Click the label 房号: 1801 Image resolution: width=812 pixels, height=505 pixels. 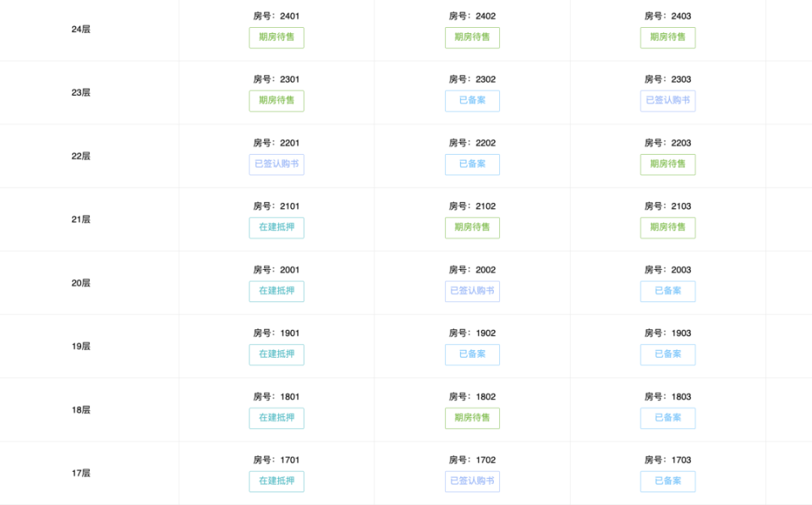(277, 397)
